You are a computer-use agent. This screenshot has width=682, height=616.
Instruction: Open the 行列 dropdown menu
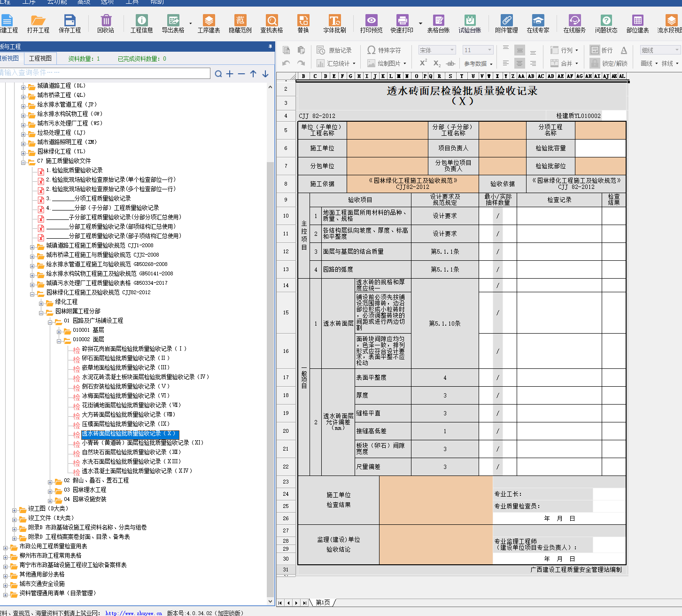point(564,50)
